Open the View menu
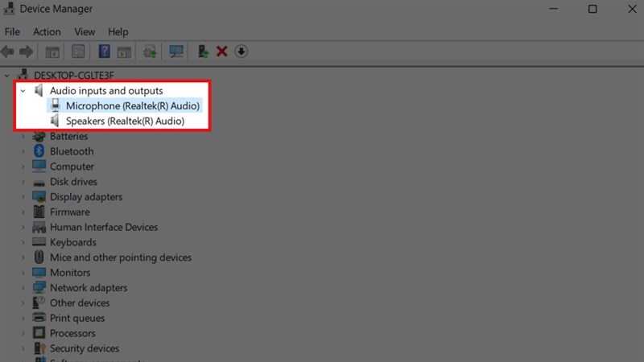Screen dimensions: 644x362 pyautogui.click(x=85, y=31)
